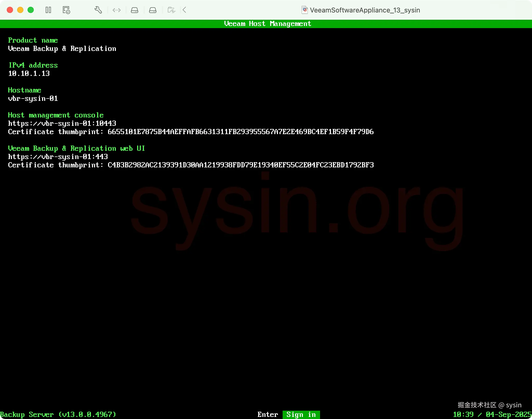The height and width of the screenshot is (419, 532).
Task: Click the yellow minimize window button
Action: (x=20, y=10)
